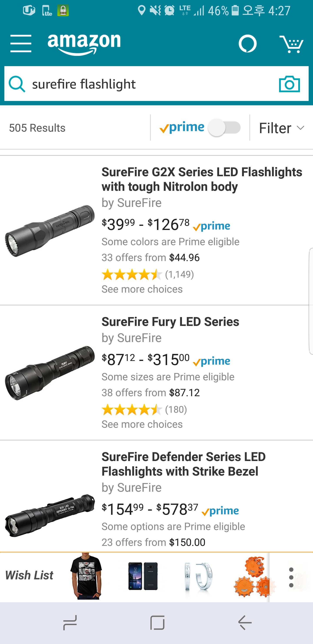Open Wish List label

[29, 575]
